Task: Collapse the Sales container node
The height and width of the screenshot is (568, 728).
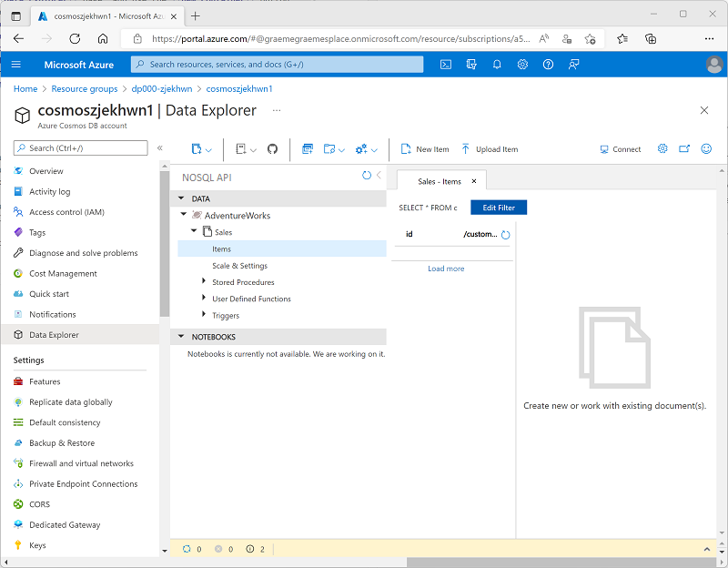Action: point(194,231)
